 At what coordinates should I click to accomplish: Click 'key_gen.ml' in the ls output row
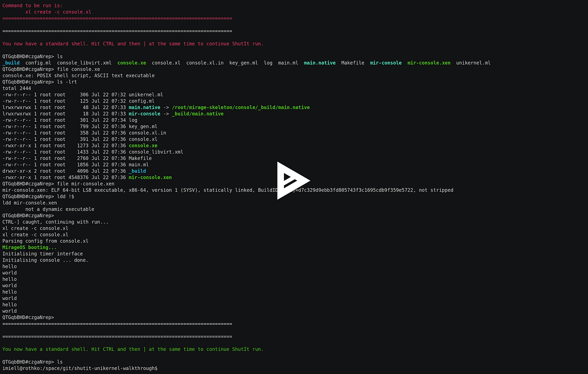click(x=244, y=63)
